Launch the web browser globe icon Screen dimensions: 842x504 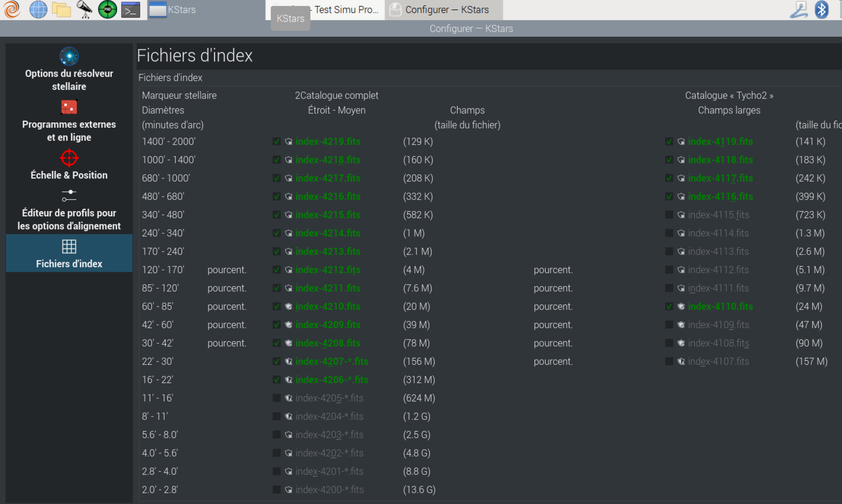[x=38, y=9]
